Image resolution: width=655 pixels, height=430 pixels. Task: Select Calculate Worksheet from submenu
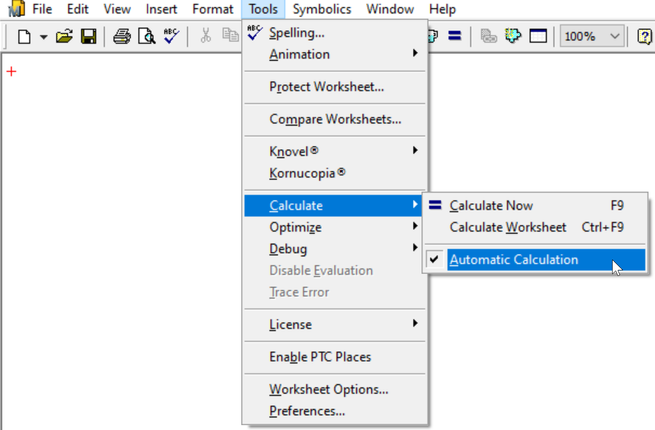508,227
